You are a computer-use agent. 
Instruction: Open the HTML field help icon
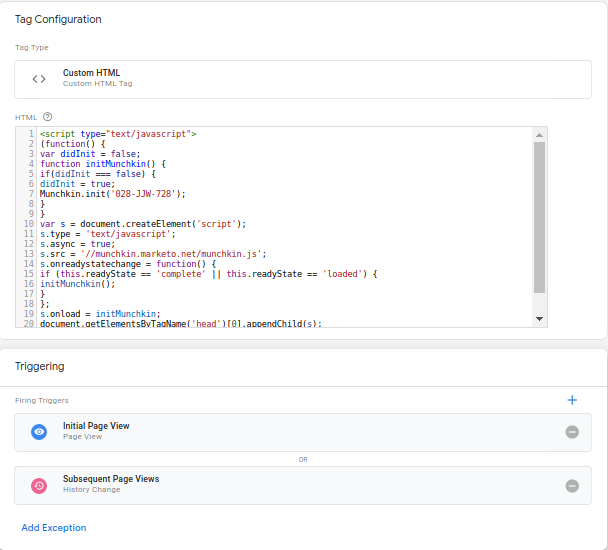47,117
